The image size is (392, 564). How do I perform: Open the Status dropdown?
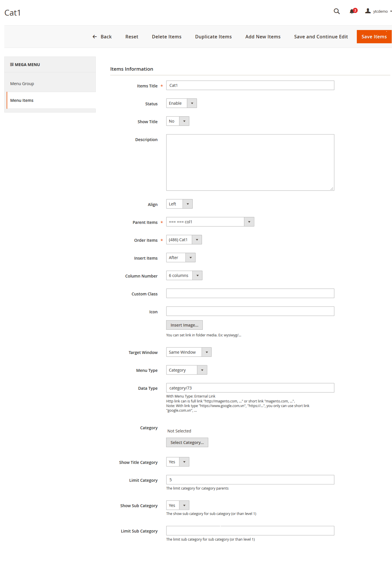click(x=181, y=103)
